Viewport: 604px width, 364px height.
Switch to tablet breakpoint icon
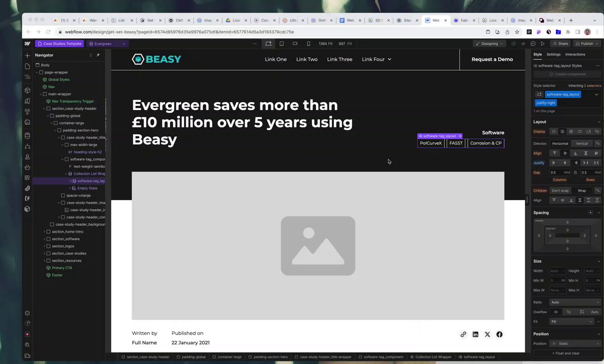click(282, 44)
